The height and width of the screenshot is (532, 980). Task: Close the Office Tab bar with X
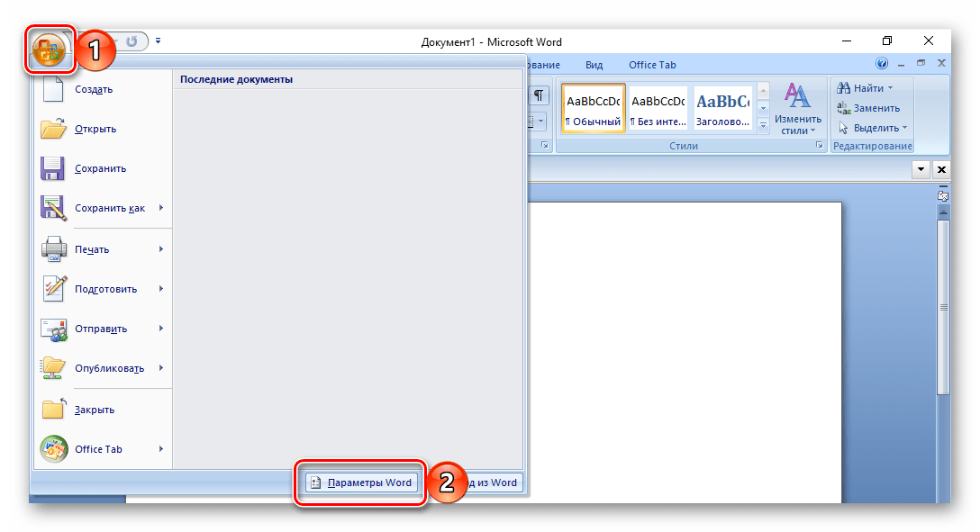(x=941, y=169)
